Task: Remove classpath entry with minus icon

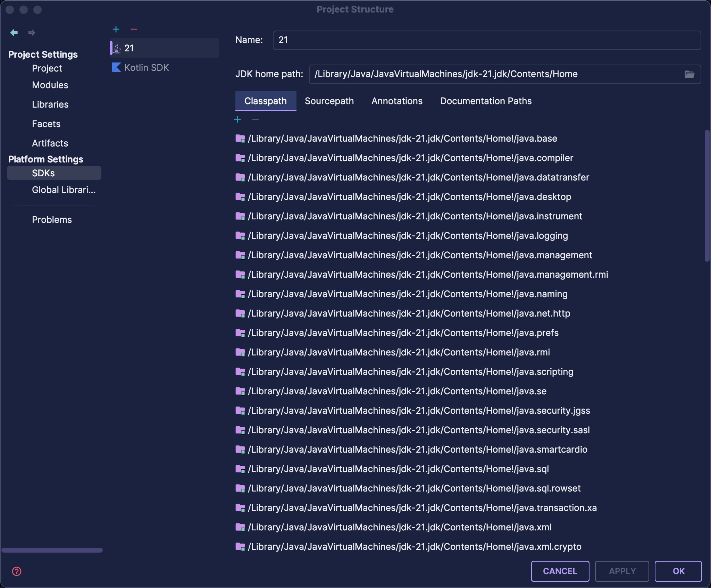Action: tap(256, 120)
